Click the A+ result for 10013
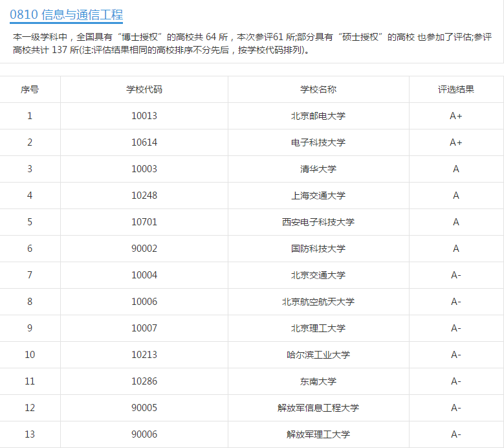Viewport: 504px width, 448px height. click(455, 116)
